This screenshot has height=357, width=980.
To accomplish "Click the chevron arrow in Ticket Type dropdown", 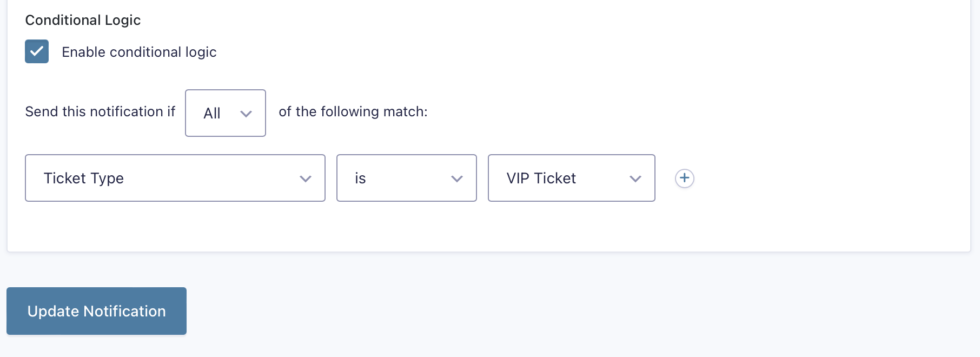I will click(306, 179).
